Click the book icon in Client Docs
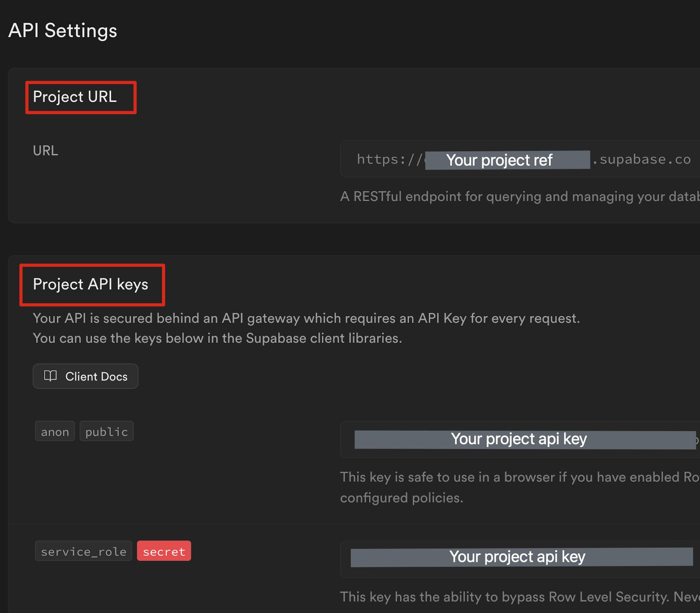 coord(50,376)
